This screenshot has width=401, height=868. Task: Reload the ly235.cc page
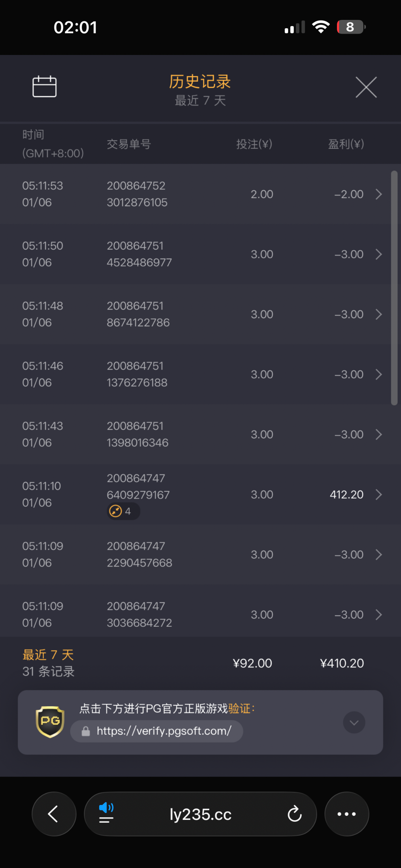295,814
